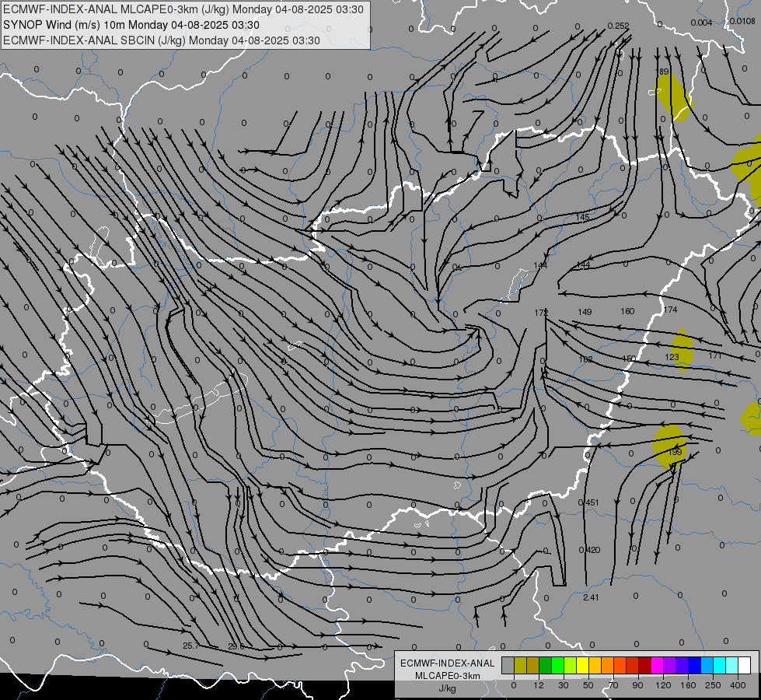
Task: Select the map value 174
Action: click(670, 310)
